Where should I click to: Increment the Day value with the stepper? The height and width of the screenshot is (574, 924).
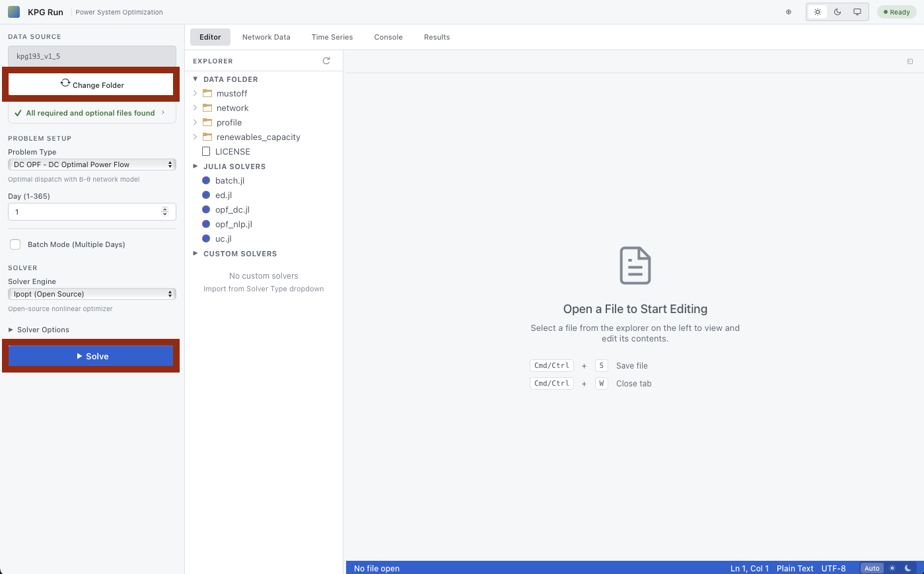coord(164,208)
